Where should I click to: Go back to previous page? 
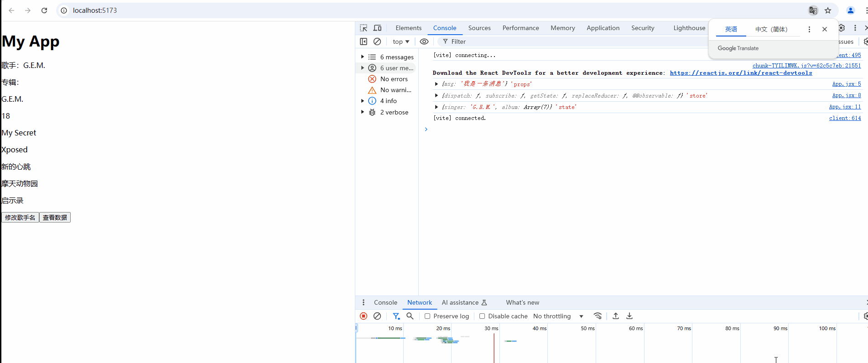pos(11,10)
